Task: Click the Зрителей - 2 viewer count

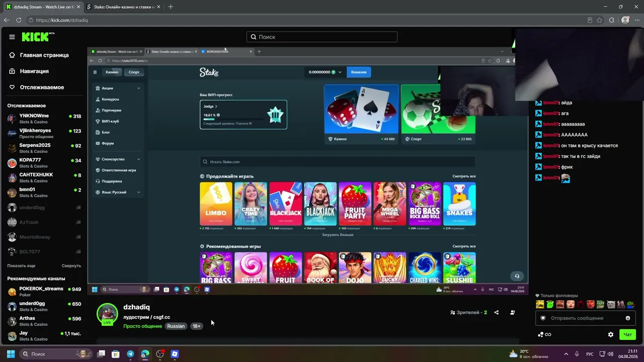Action: [469, 312]
